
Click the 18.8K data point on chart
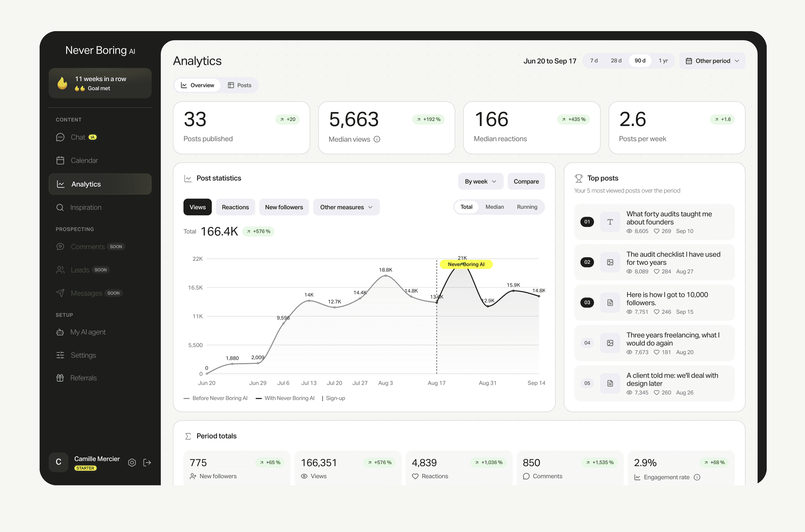point(385,276)
